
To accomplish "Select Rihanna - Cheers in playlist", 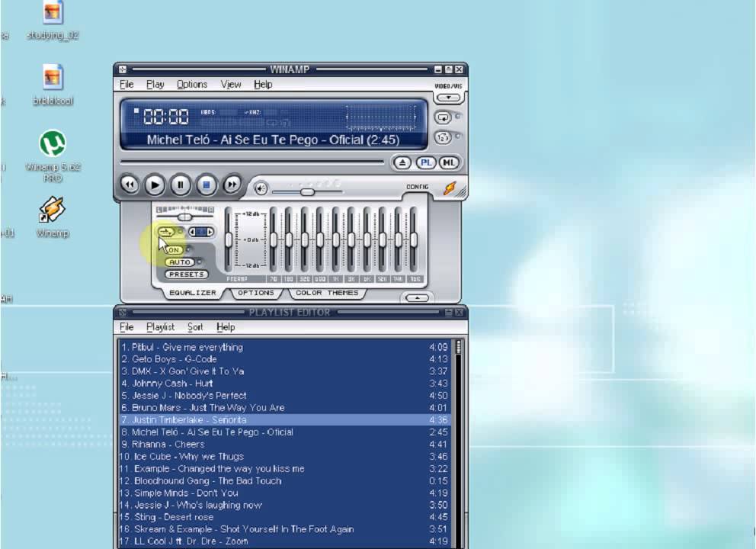I will (x=284, y=444).
